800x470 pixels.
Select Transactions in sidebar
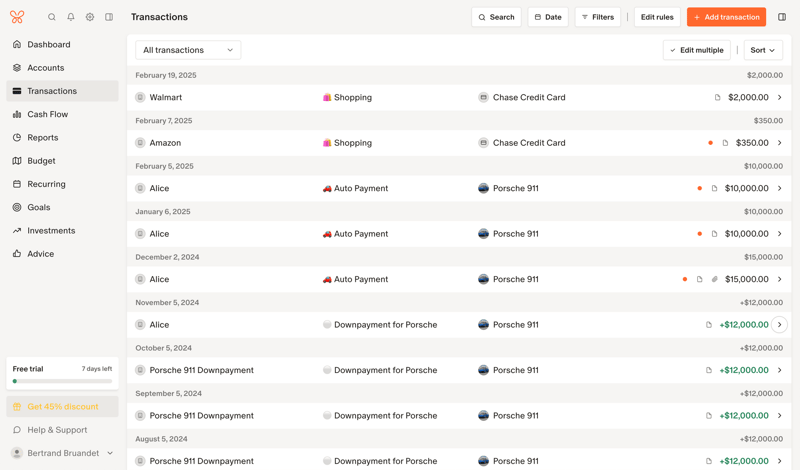click(62, 91)
